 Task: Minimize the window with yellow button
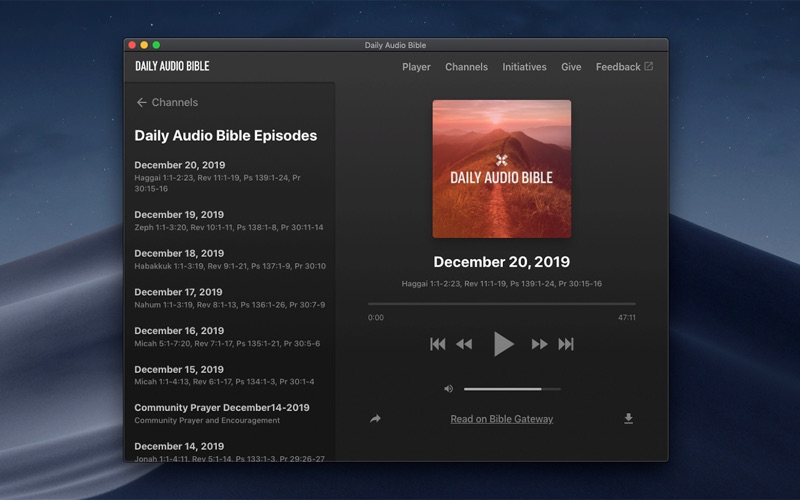point(144,45)
